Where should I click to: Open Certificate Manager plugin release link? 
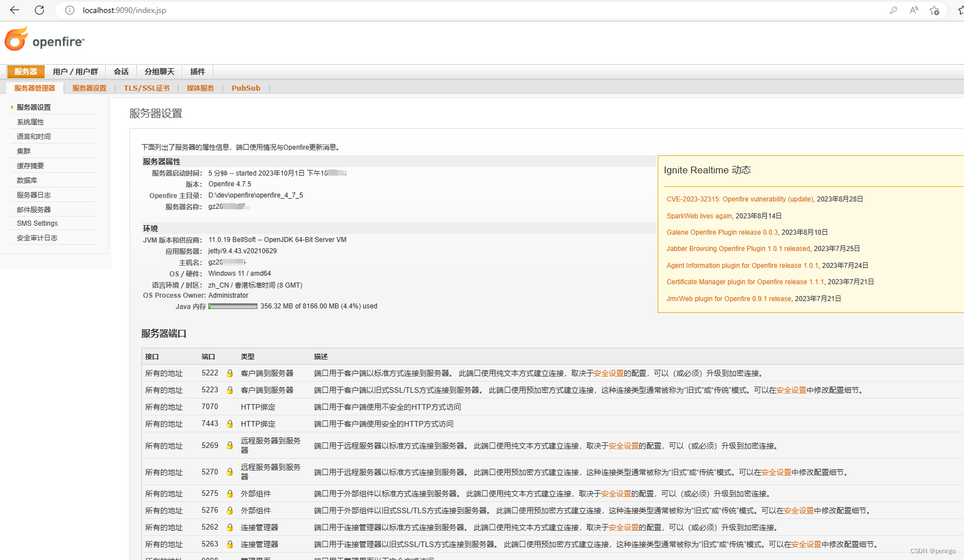746,282
